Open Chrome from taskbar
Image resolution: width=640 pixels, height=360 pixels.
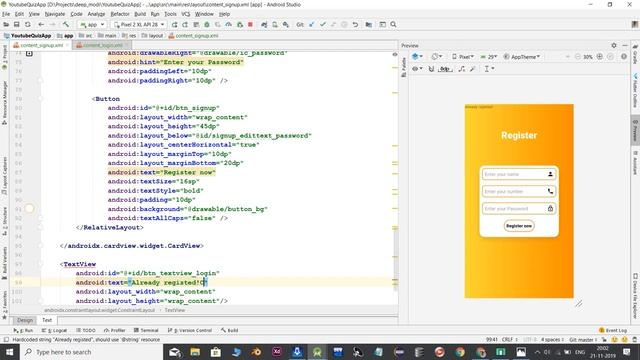(460, 352)
